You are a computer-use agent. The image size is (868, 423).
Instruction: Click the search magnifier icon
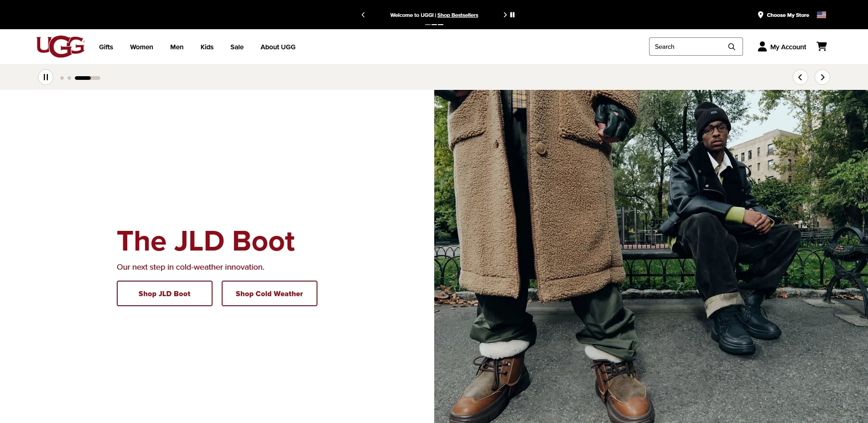732,47
